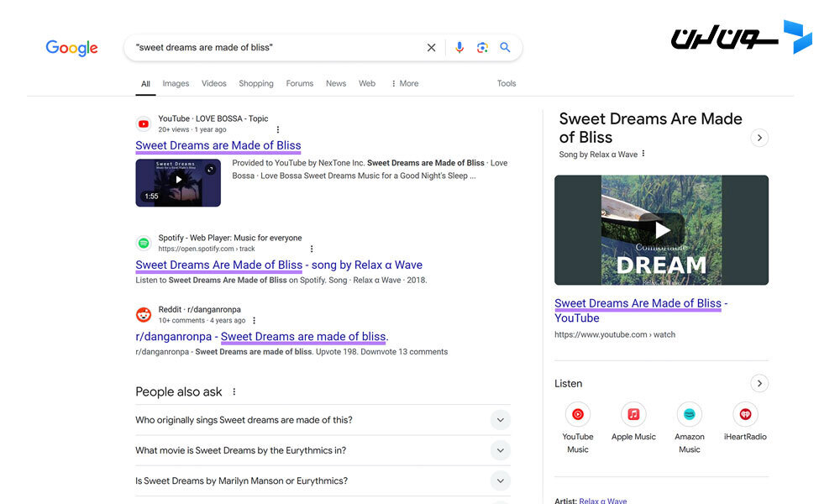Click 'Reddit · r/danganronpa' source name
This screenshot has width=840, height=504.
click(199, 310)
